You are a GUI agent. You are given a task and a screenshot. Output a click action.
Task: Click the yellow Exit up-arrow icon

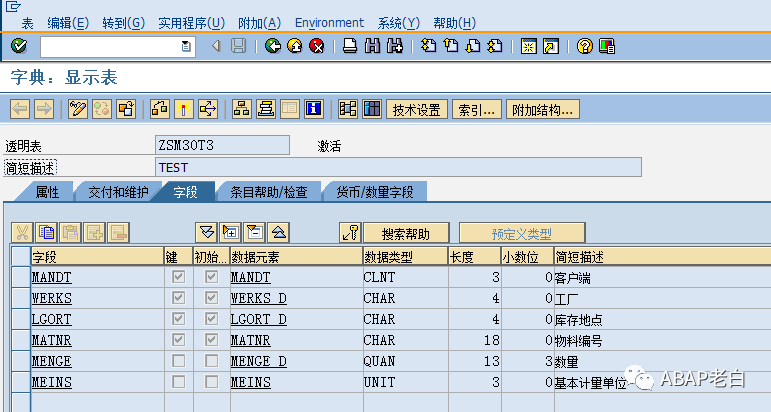click(295, 46)
